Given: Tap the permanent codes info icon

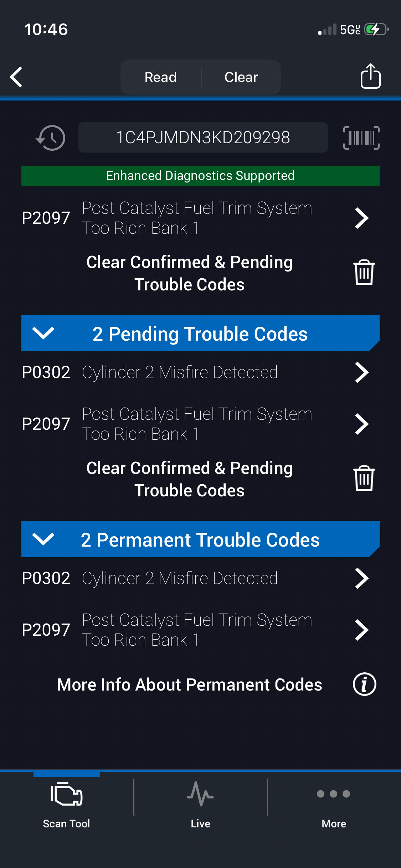Looking at the screenshot, I should pos(364,684).
